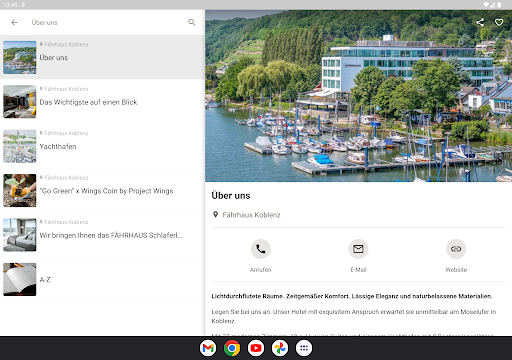The height and width of the screenshot is (360, 512).
Task: Open Das Wichtigste auf einen Blick
Action: point(102,102)
